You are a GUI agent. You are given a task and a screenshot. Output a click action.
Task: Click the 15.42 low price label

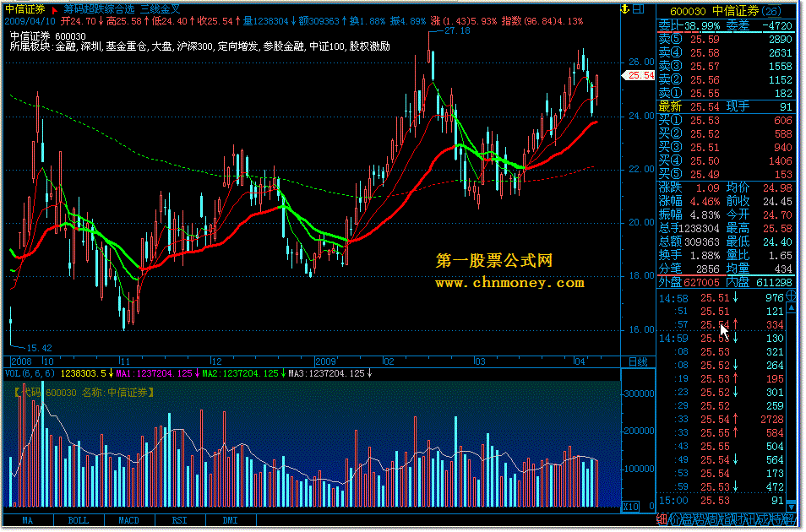(39, 348)
